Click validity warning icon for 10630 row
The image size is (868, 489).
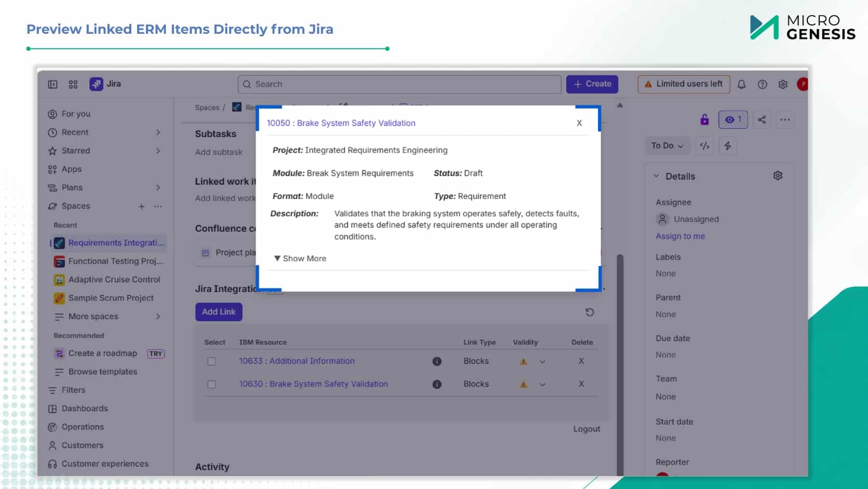coord(523,384)
